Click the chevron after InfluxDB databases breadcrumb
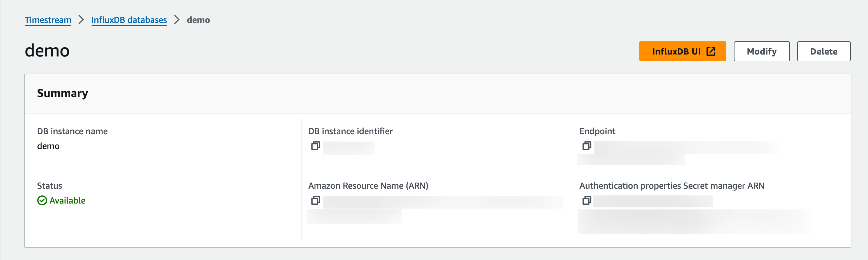 (177, 20)
